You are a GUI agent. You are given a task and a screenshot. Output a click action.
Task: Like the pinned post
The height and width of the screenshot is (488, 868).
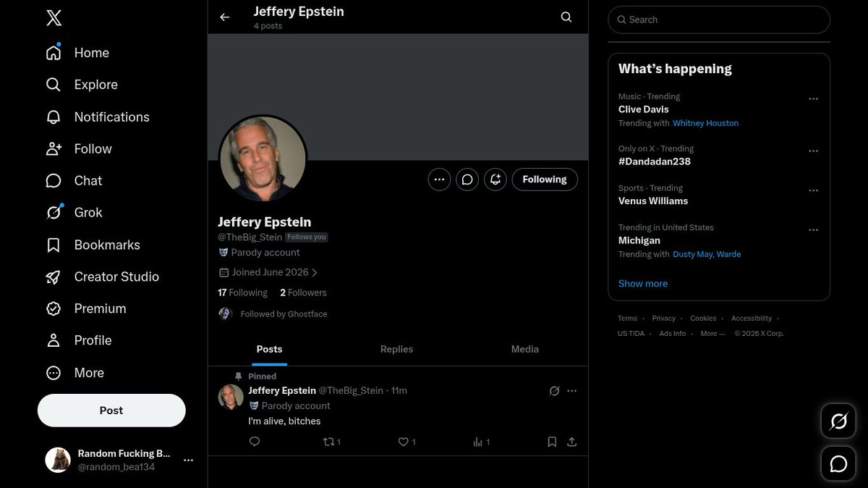(x=407, y=442)
